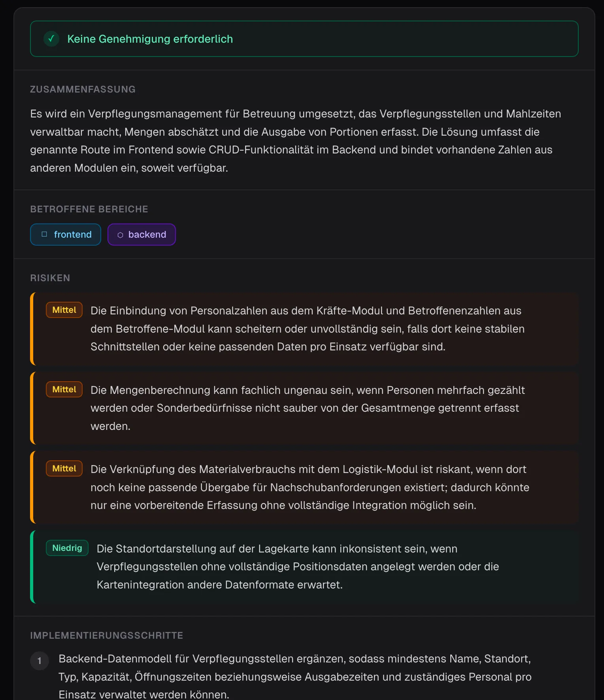Collapse the ZUSAMMENFASSUNG section

tap(83, 89)
